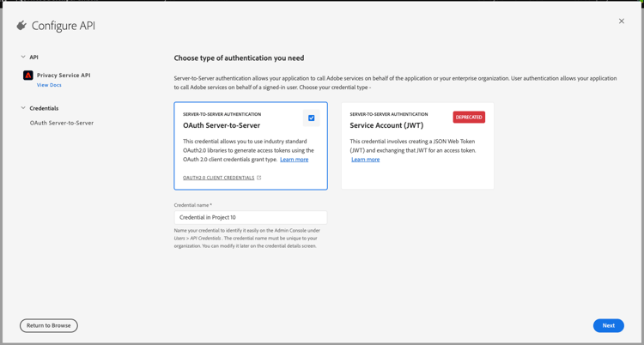Click the Next button
Viewport: 644px width, 345px height.
tap(609, 326)
